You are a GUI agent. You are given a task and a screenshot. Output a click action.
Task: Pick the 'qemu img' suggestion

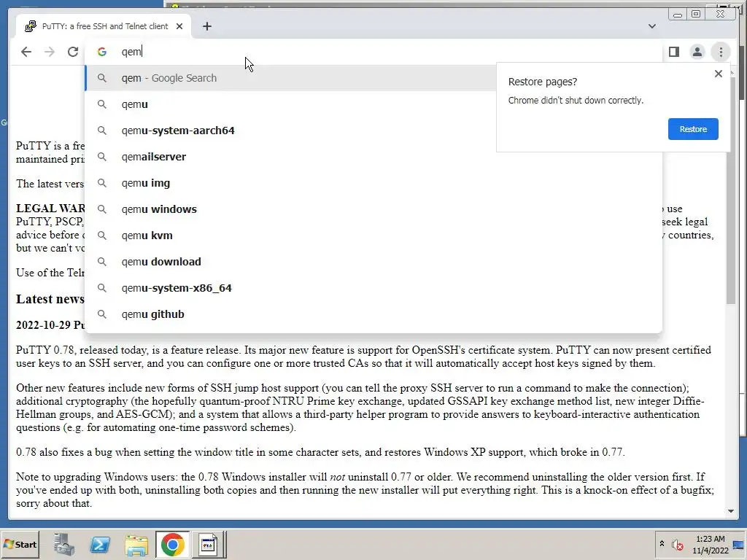click(373, 183)
